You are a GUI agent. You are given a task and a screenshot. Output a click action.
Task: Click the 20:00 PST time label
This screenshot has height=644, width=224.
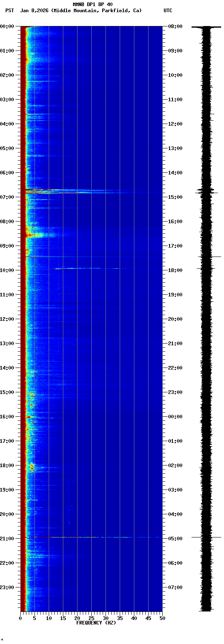point(7,514)
